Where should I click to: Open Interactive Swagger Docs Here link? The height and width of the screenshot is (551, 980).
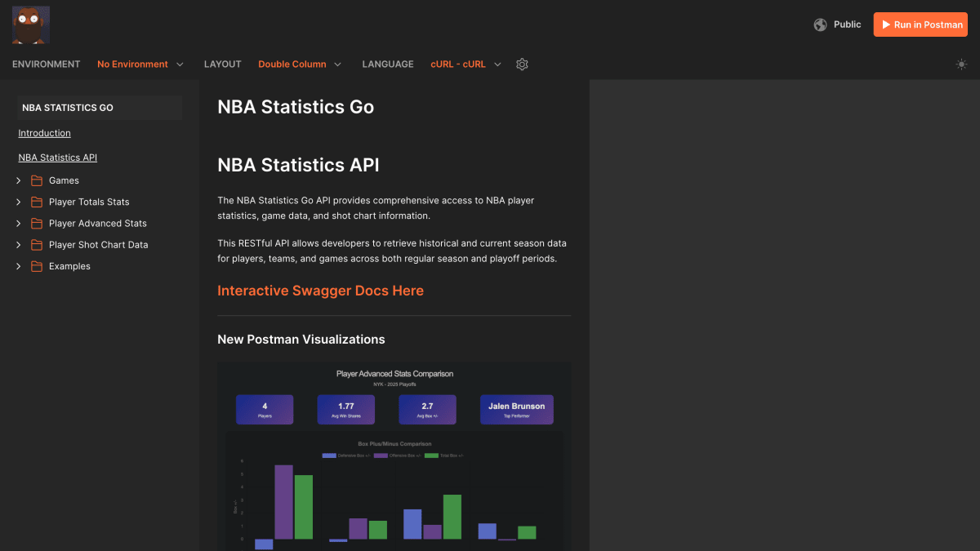tap(320, 291)
